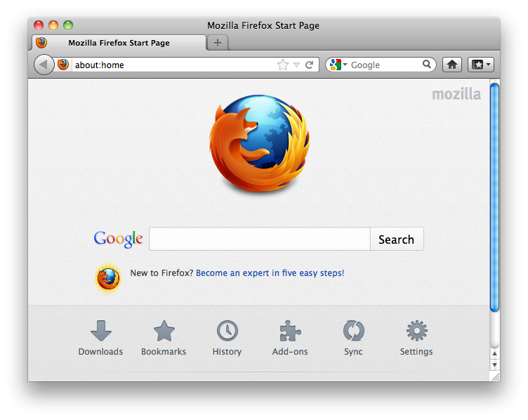Click the scrollbar down arrow
528x420 pixels.
tap(494, 365)
